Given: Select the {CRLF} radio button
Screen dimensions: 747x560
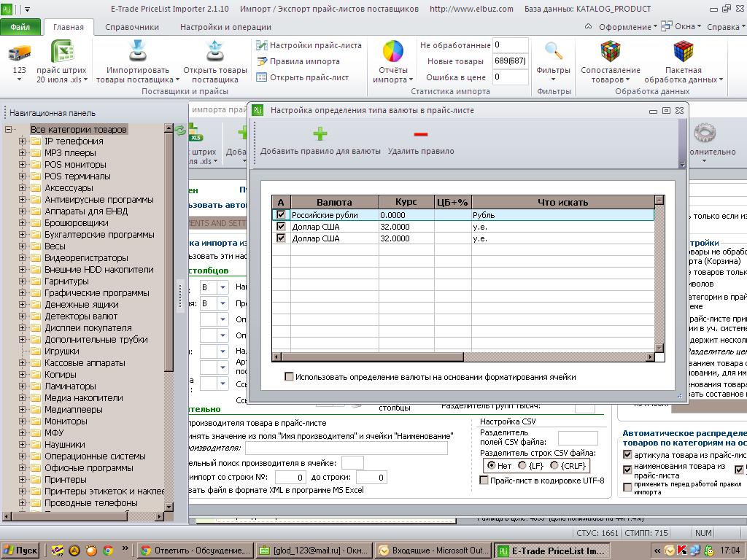Looking at the screenshot, I should (554, 465).
